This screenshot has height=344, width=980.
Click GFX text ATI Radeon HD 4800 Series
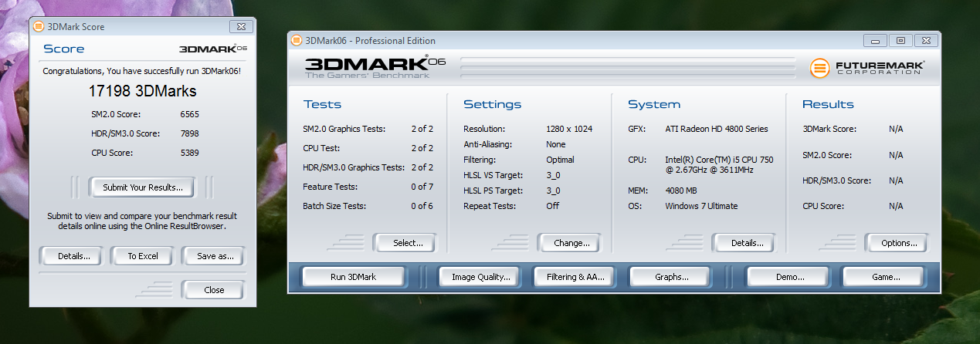point(717,129)
